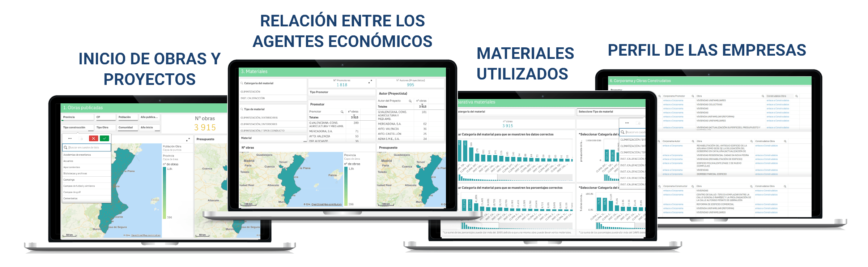Screen dimensions: 868x267
Task: Select Cementerios in the list
Action: [x=86, y=198]
